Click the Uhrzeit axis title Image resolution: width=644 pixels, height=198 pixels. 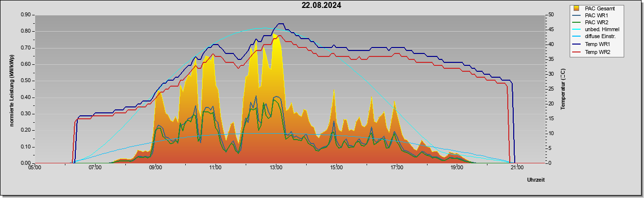point(536,180)
